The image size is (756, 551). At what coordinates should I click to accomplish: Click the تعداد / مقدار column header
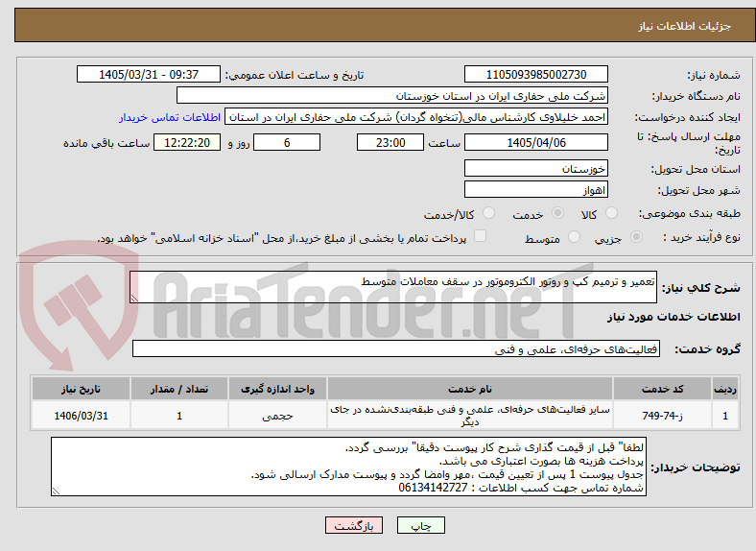(x=178, y=389)
